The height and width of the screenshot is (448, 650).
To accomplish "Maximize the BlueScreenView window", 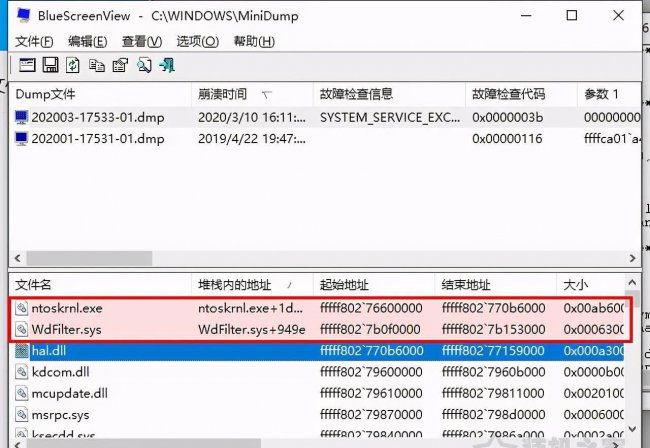I will (572, 16).
